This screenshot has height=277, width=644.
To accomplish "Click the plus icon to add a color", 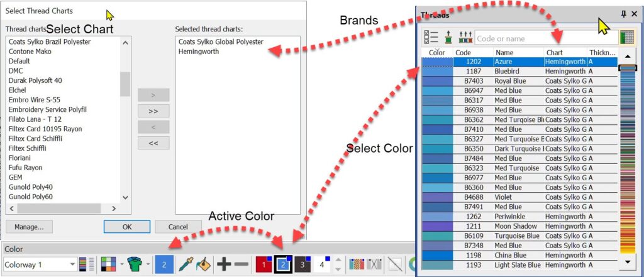I will point(224,264).
